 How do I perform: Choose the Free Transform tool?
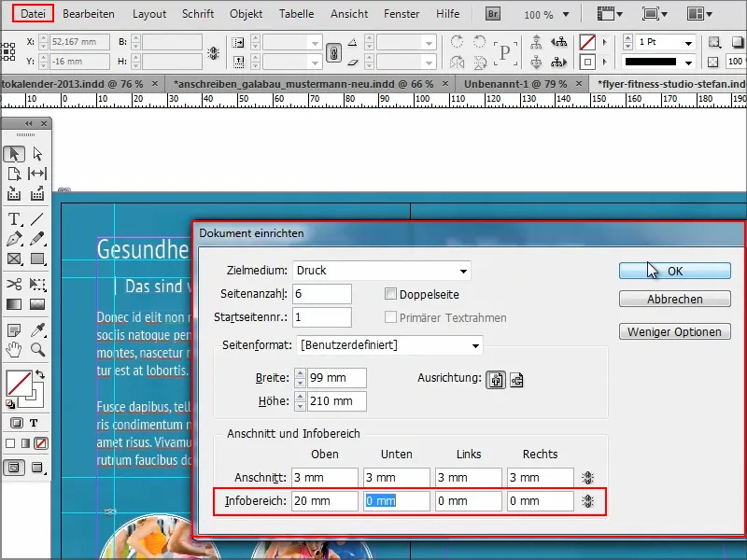pyautogui.click(x=37, y=285)
